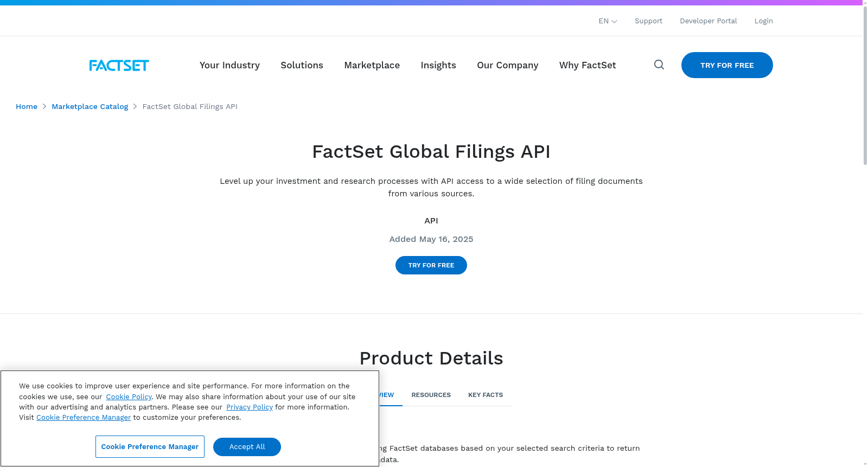The height and width of the screenshot is (467, 868).
Task: Select the Product Details heading
Action: pyautogui.click(x=431, y=359)
